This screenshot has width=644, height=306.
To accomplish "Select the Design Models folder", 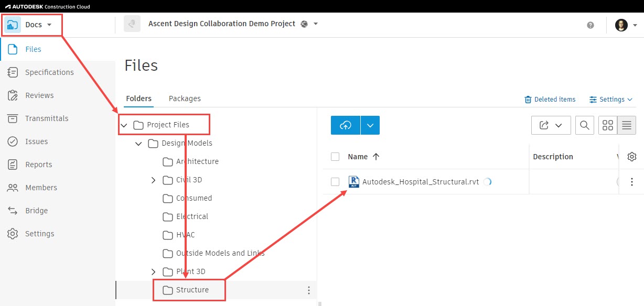I will pos(187,143).
